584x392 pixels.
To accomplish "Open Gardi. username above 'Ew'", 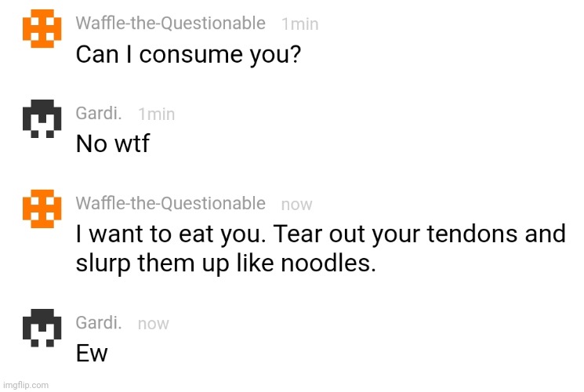I will (99, 323).
